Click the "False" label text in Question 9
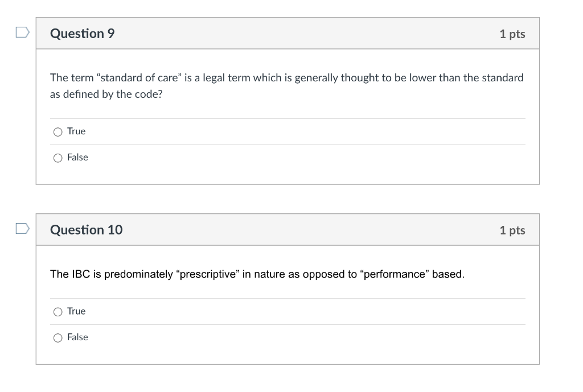The width and height of the screenshot is (583, 392). tap(77, 157)
